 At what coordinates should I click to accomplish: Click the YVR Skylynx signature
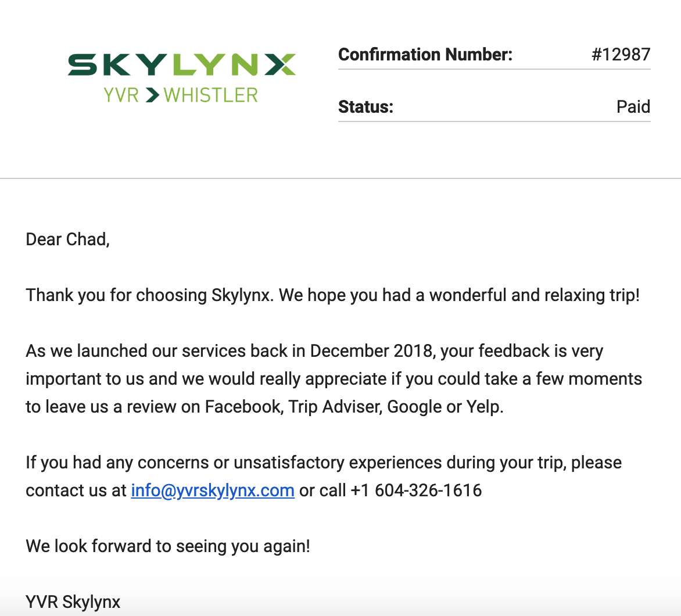click(73, 602)
